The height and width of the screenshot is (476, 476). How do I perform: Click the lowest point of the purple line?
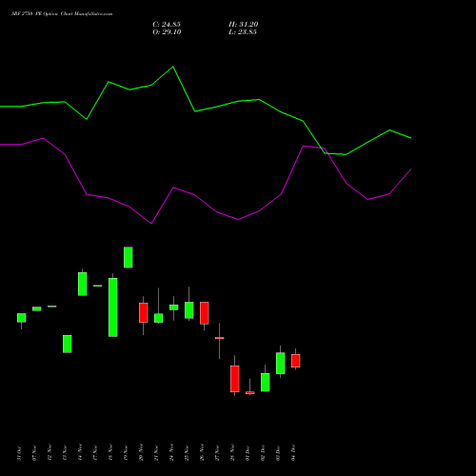click(151, 224)
